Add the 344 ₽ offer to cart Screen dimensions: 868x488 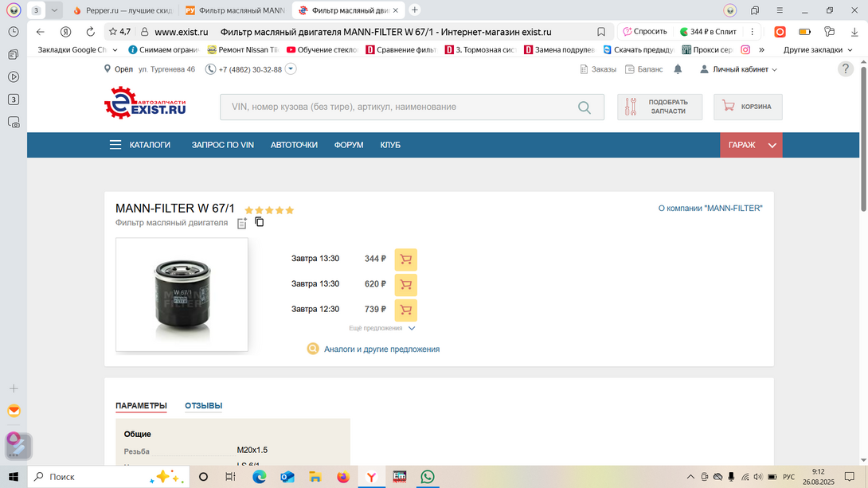(x=405, y=260)
